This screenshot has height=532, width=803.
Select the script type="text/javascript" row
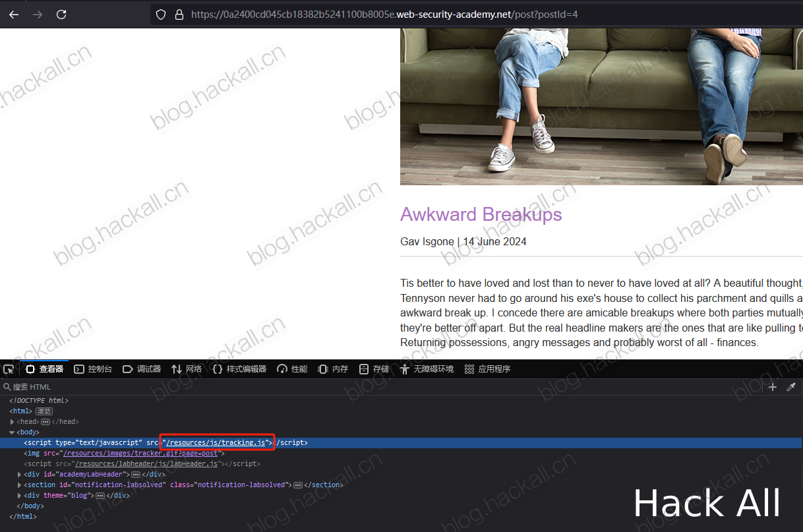401,442
